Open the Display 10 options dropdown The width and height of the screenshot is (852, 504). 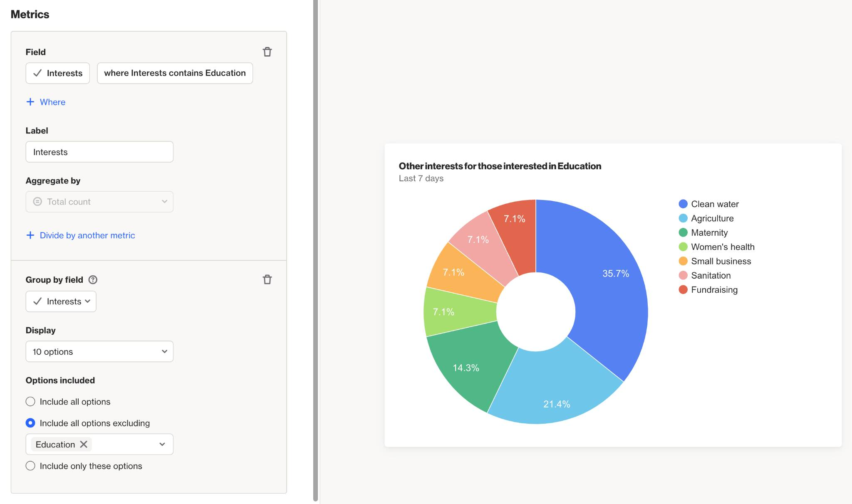point(99,352)
